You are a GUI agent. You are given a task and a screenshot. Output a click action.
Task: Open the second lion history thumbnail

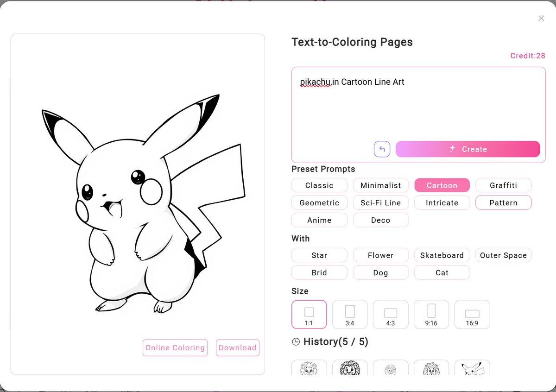[350, 367]
